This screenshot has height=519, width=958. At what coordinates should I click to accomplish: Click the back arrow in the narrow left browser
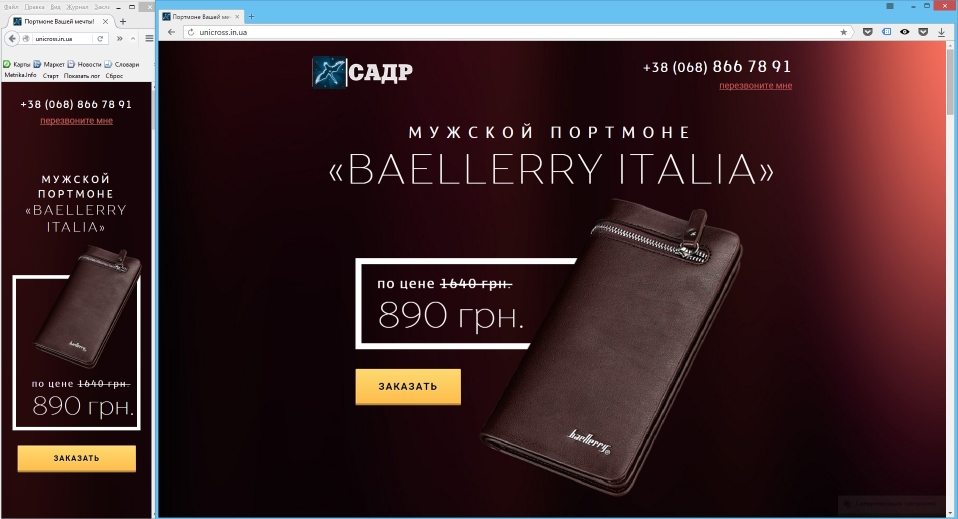12,39
